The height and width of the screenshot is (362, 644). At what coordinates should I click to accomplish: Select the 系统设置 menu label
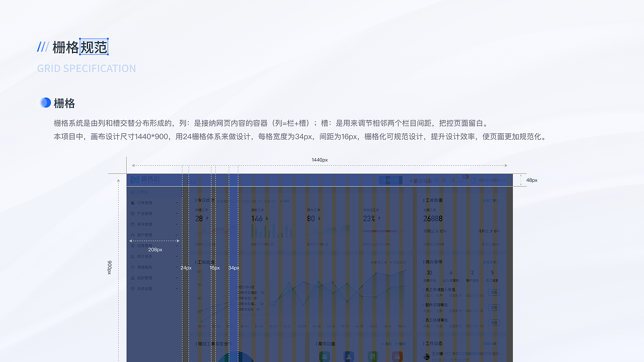coord(144,289)
